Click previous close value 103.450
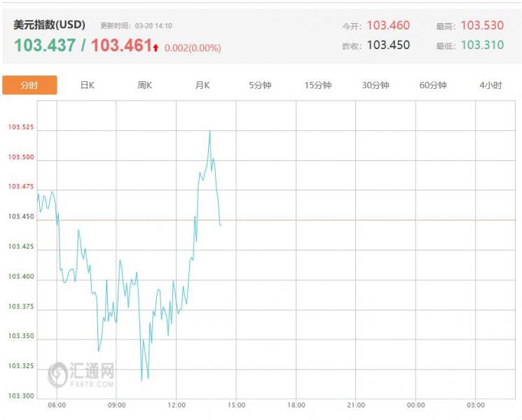Screen dimensions: 522x420 coord(388,45)
